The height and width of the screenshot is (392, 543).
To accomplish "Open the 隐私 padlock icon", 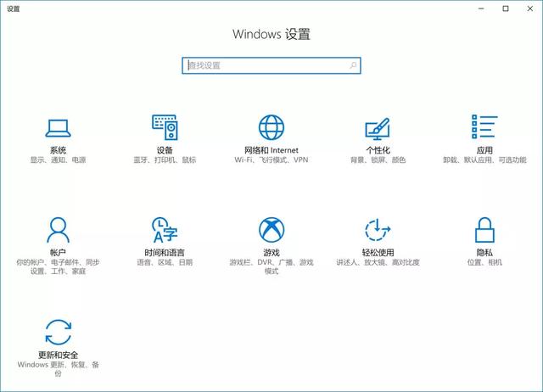I will click(x=484, y=230).
